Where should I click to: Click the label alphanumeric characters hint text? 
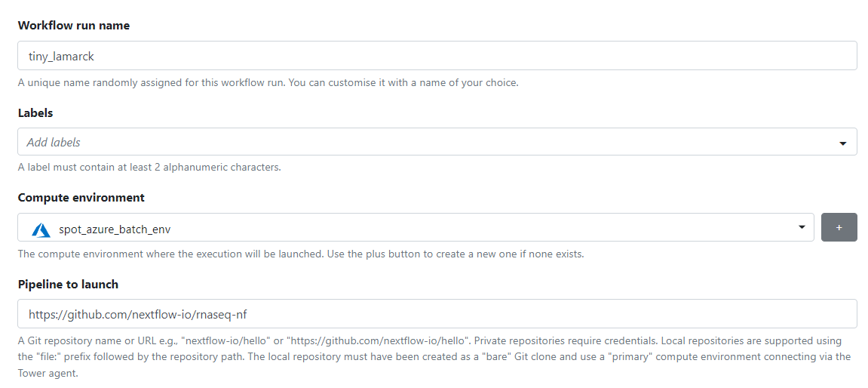tap(149, 167)
